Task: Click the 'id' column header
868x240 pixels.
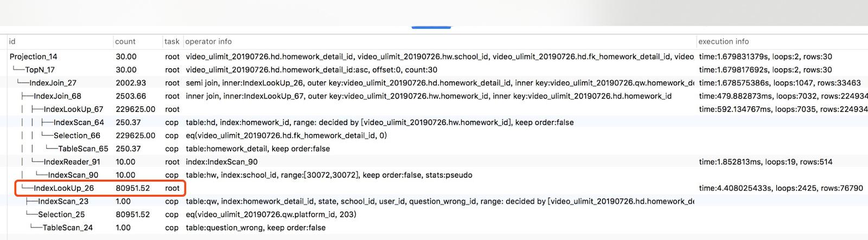Action: click(x=12, y=42)
